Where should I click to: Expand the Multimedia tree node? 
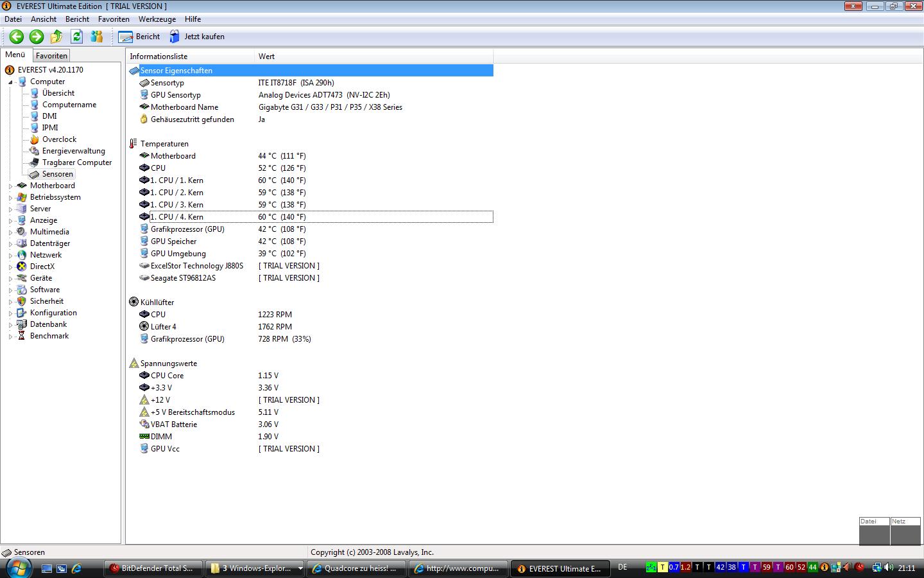click(x=10, y=232)
